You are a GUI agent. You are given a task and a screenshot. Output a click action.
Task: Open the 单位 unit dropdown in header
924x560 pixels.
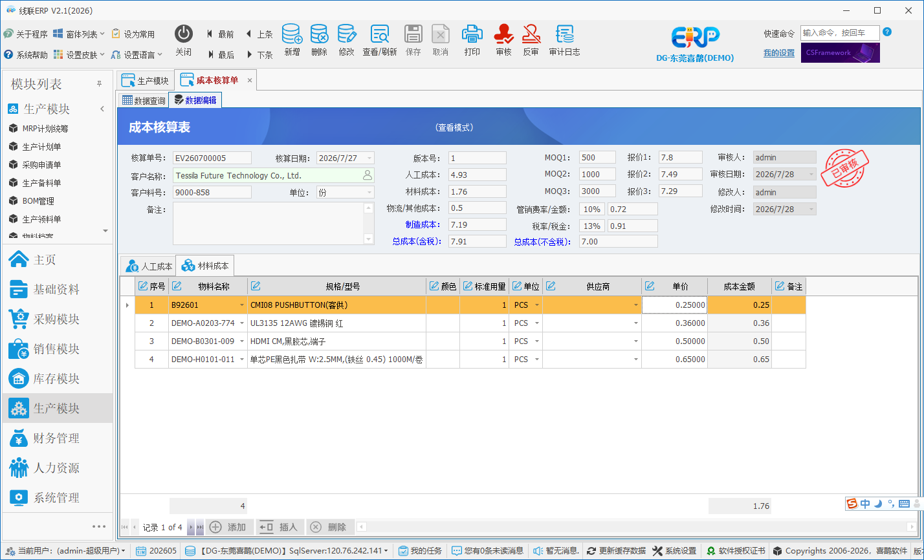(369, 193)
